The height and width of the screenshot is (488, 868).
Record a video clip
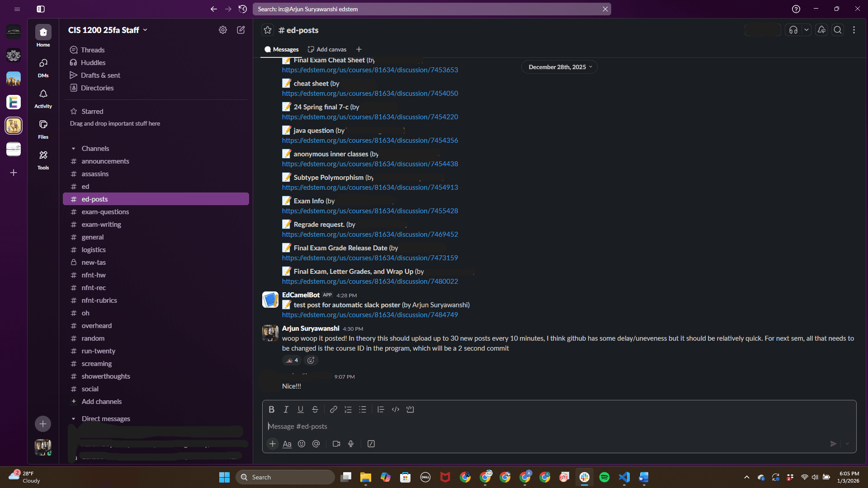click(336, 444)
